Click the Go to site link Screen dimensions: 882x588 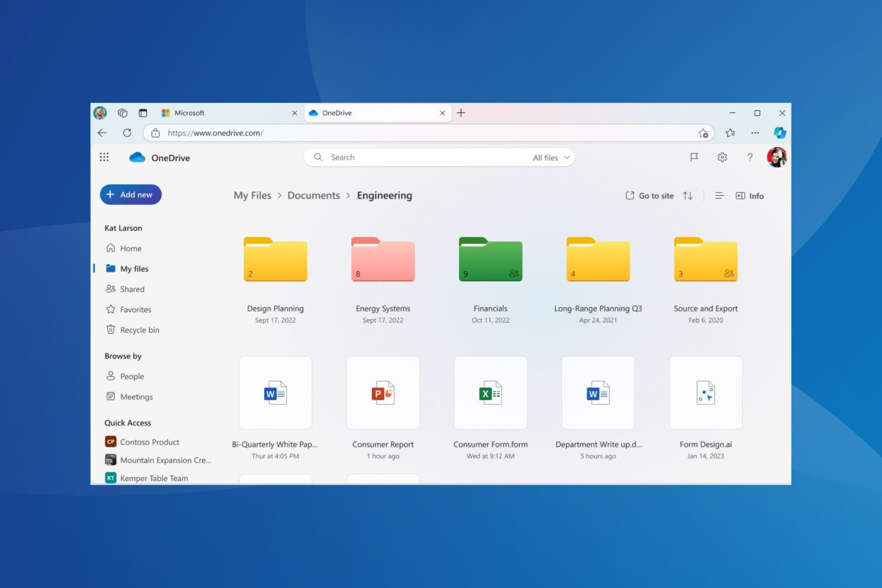tap(650, 196)
